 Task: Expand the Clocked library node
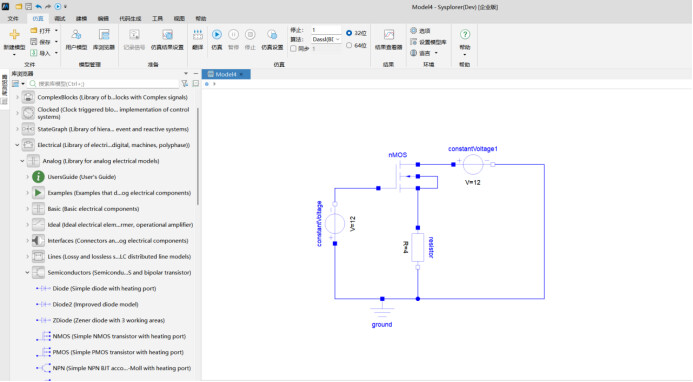(x=17, y=113)
